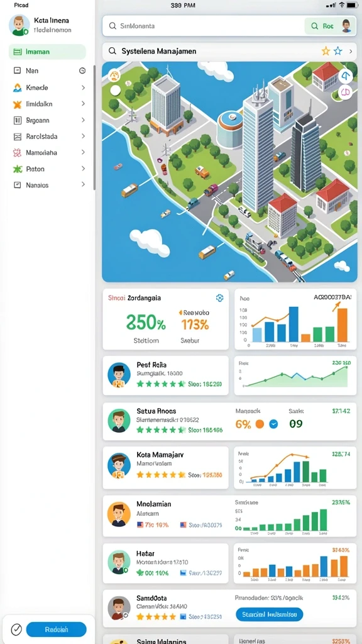This screenshot has width=362, height=644.
Task: Toggle the round checkmark beside the Redulah button
Action: 16,629
